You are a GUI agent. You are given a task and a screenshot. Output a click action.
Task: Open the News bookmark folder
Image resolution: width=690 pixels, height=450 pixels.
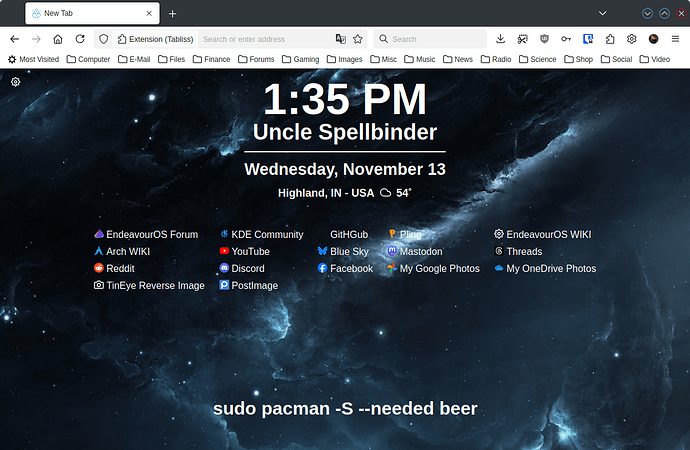458,59
